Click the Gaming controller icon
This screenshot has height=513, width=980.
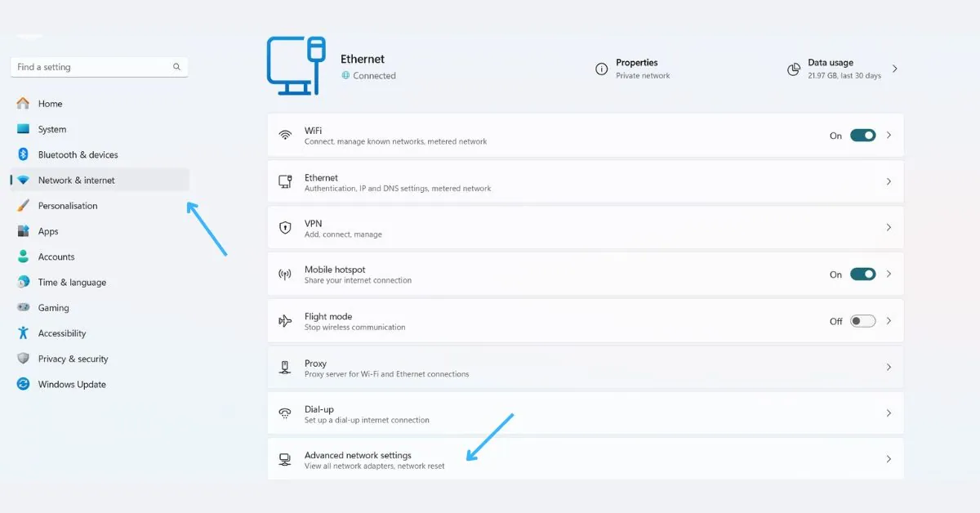[x=23, y=308]
